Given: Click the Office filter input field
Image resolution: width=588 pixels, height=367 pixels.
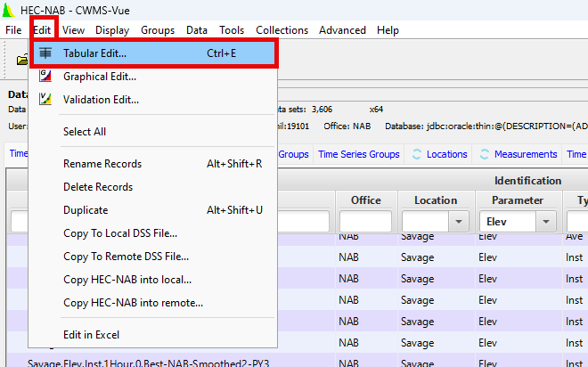Looking at the screenshot, I should point(365,221).
